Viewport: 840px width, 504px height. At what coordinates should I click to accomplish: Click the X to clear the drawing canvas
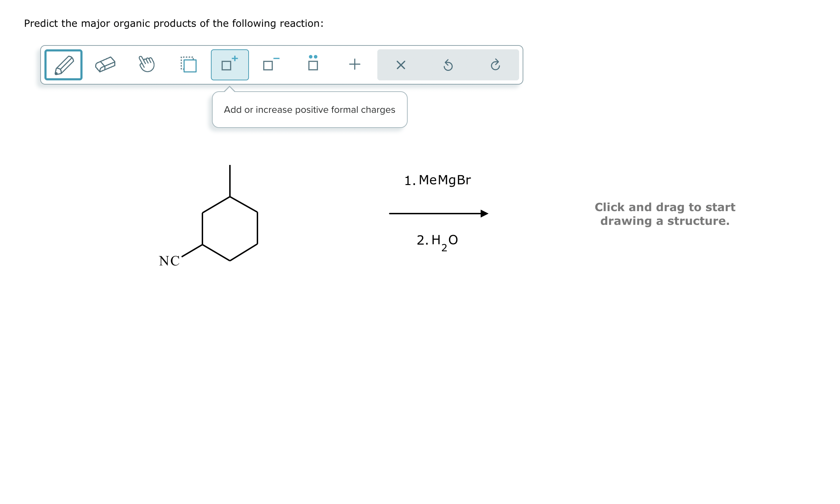(401, 64)
